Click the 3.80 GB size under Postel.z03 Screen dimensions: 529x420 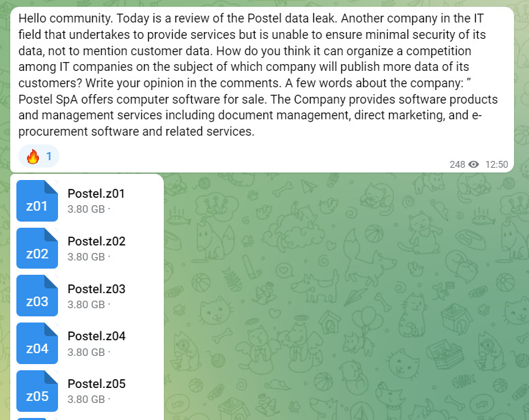click(86, 305)
